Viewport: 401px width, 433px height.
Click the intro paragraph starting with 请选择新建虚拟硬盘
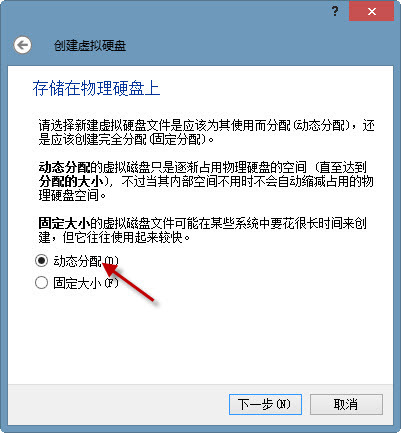pos(206,132)
